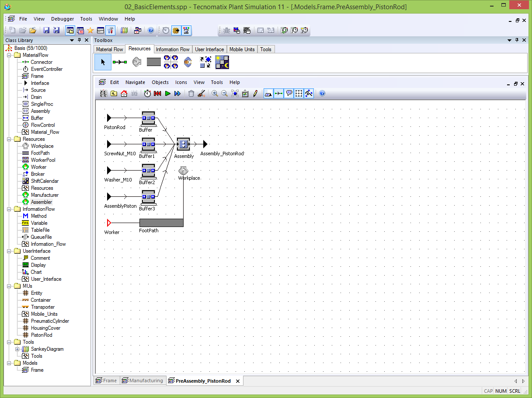Screen dimensions: 532x398
Task: Click the Assembly station on the frame
Action: click(x=184, y=144)
